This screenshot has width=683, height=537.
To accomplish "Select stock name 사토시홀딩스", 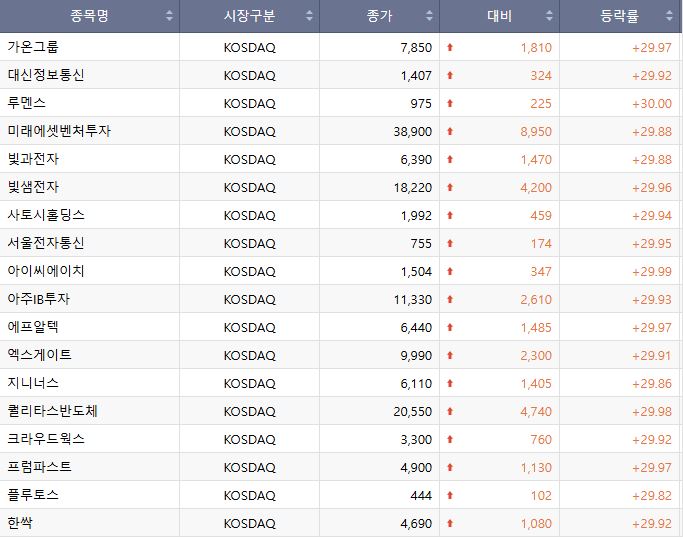I will 46,215.
